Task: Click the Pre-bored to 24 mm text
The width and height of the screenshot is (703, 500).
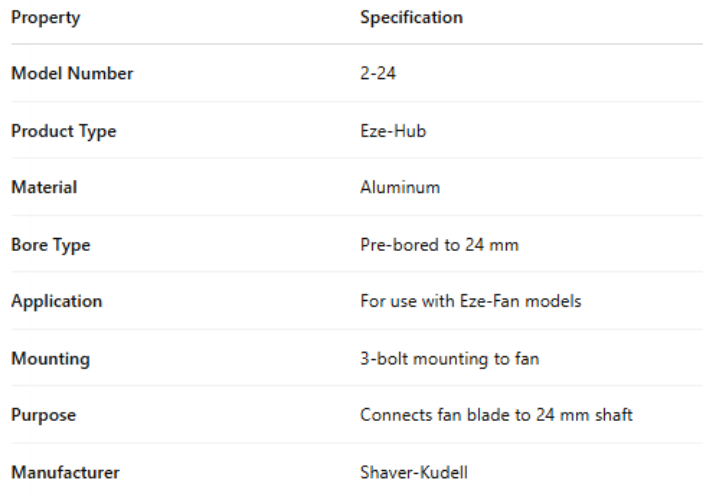Action: 439,245
